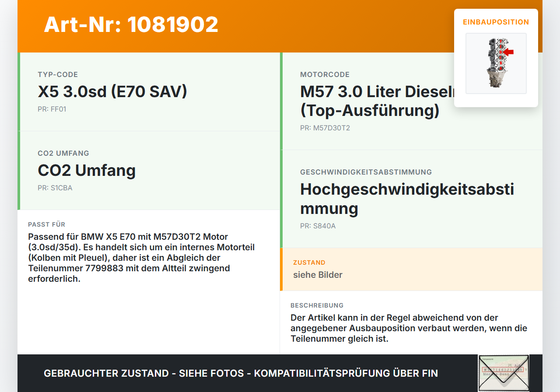Click the 'EINBAUPOSITION' card title
Screen dimensions: 560x392
tap(496, 22)
